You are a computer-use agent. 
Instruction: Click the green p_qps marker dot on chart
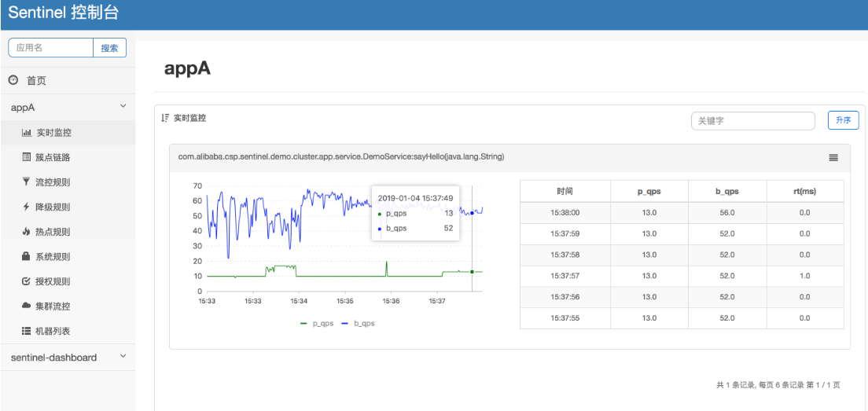click(472, 272)
